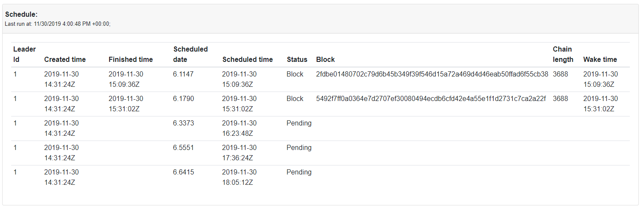
Task: Click scheduled time 2019-11-30 18:05:12Z
Action: click(x=239, y=177)
